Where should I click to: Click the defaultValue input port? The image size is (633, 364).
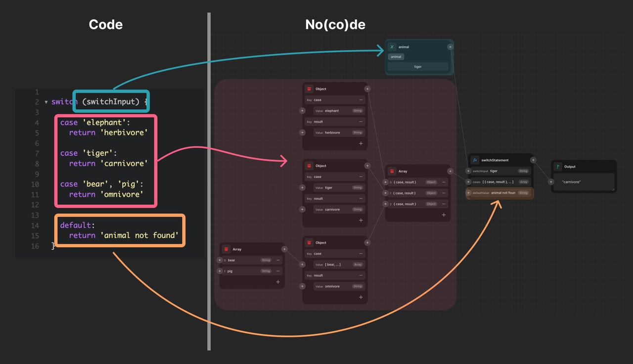468,193
